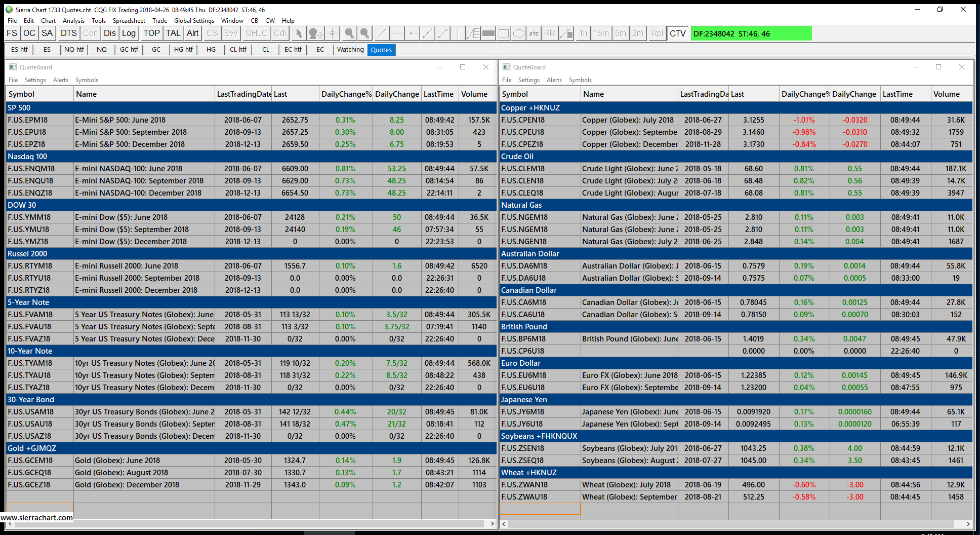Viewport: 980px width, 535px height.
Task: Toggle the TOP toolbar button
Action: [151, 33]
